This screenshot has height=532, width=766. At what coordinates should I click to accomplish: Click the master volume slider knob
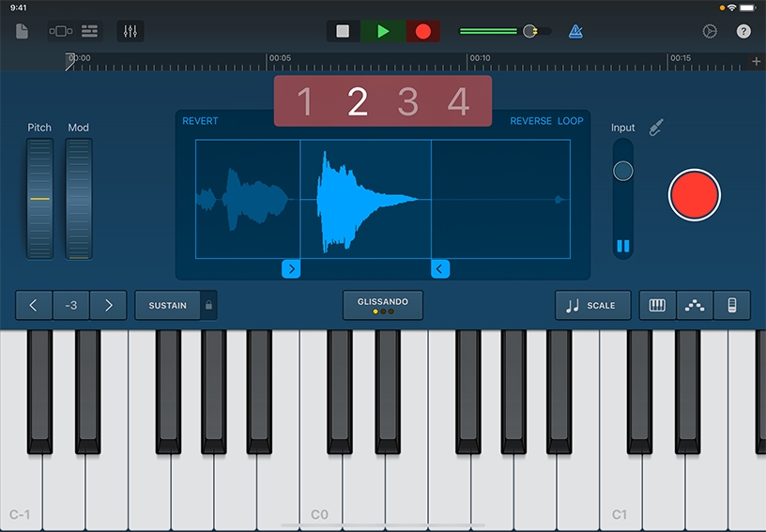pos(530,31)
